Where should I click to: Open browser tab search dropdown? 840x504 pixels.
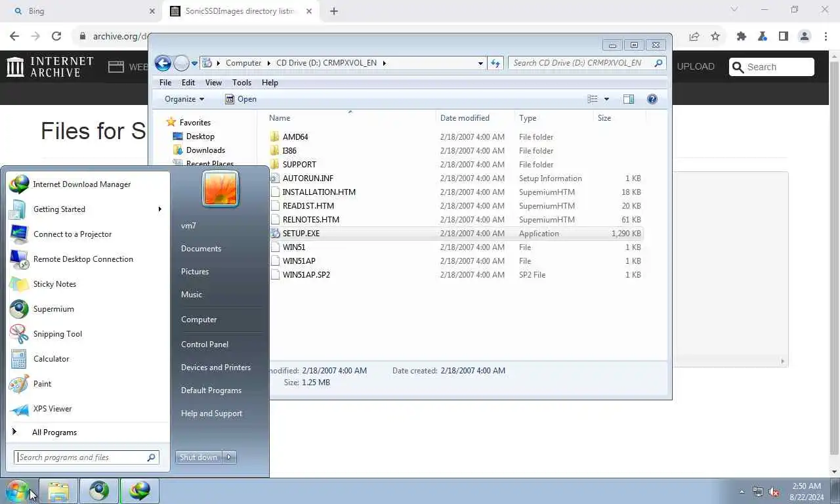click(x=734, y=10)
